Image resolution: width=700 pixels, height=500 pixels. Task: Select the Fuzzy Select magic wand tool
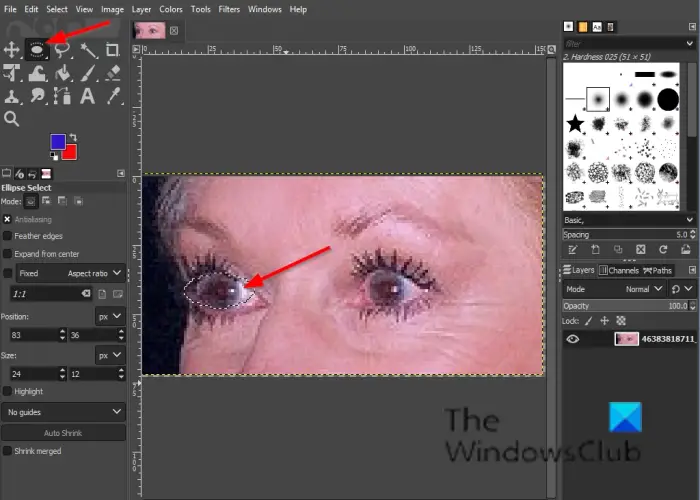(x=88, y=50)
